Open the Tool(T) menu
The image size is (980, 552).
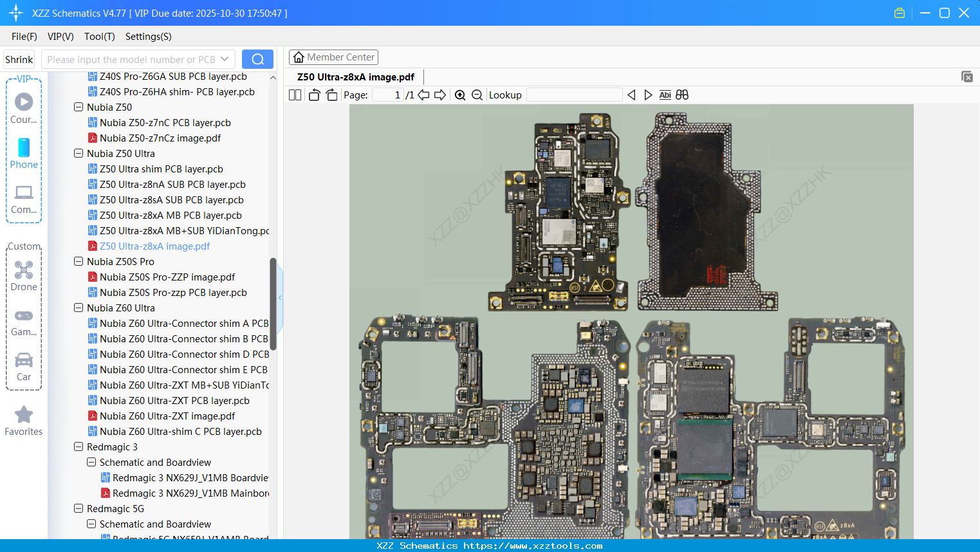[99, 37]
